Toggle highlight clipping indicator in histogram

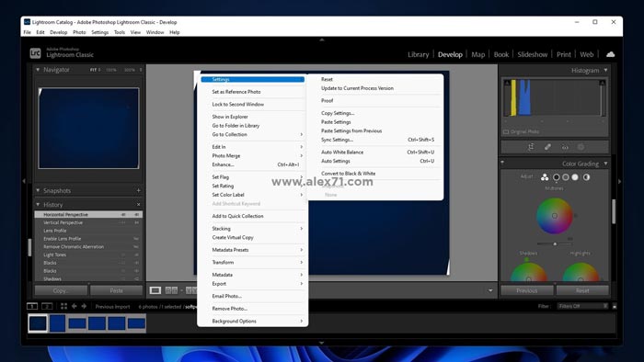click(x=602, y=84)
